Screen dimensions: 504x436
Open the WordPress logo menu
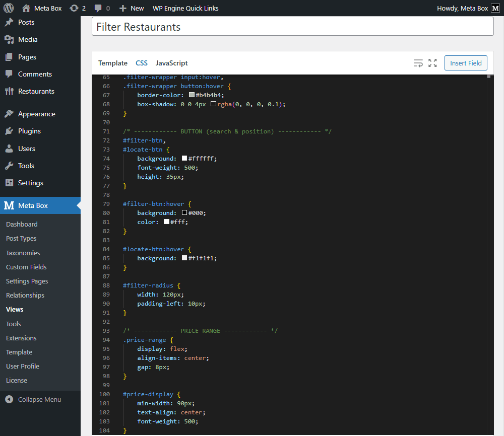(x=9, y=8)
